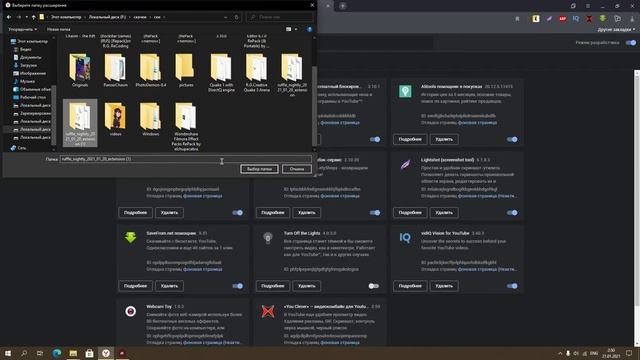Open view options dropdown arrow in dialog
This screenshot has height=360, width=640.
[x=296, y=29]
